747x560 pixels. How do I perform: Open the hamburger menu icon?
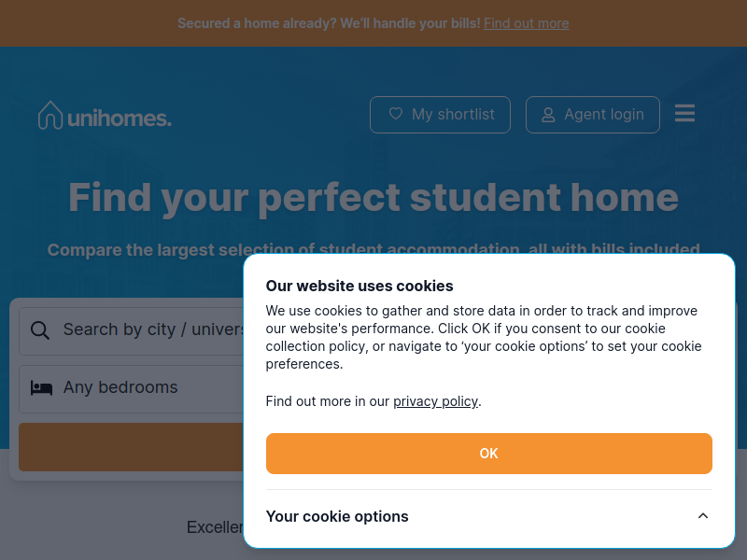click(x=684, y=113)
